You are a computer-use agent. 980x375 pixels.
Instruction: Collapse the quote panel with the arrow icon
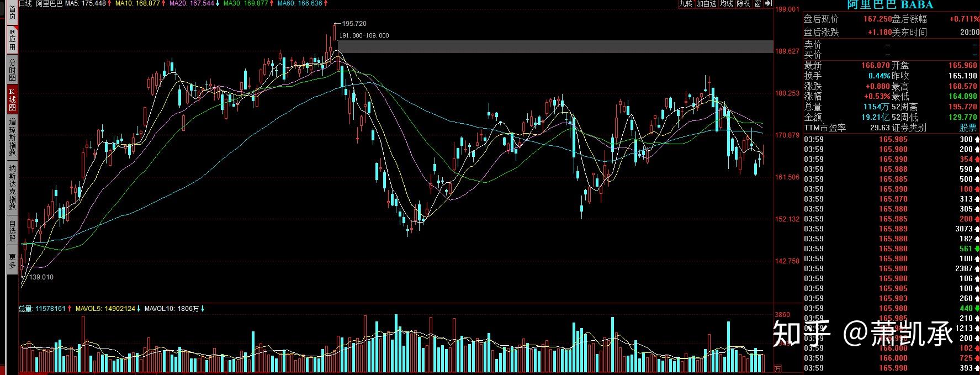(x=769, y=3)
